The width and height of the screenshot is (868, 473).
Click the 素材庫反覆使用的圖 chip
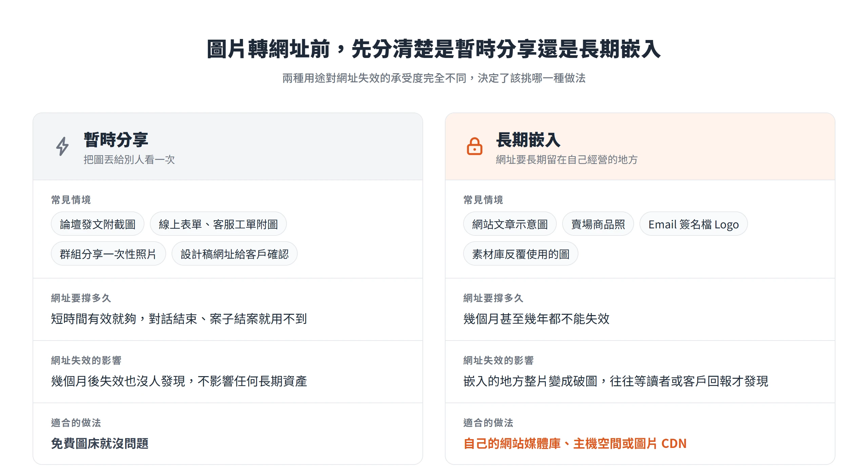click(x=520, y=254)
